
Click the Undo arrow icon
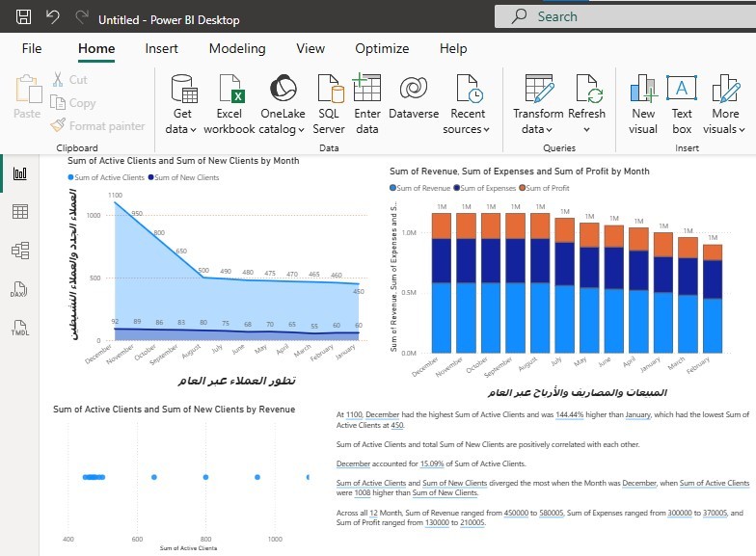[52, 18]
